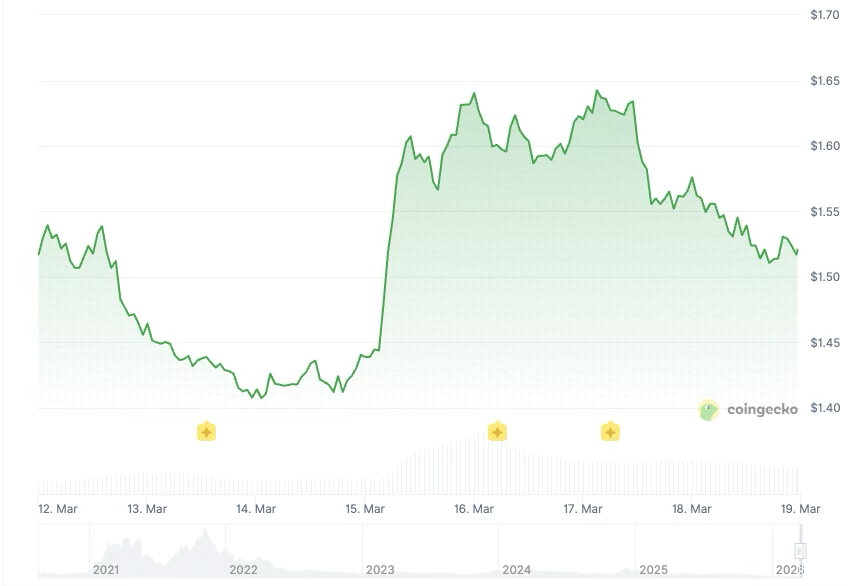Grab the navigator range handle at right edge
The image size is (848, 586).
tap(800, 551)
